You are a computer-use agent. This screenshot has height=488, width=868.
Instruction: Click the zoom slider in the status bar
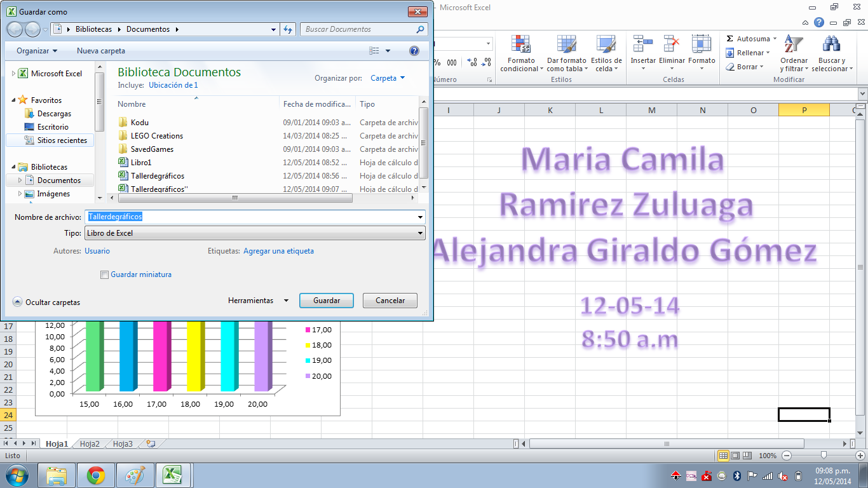tap(824, 456)
